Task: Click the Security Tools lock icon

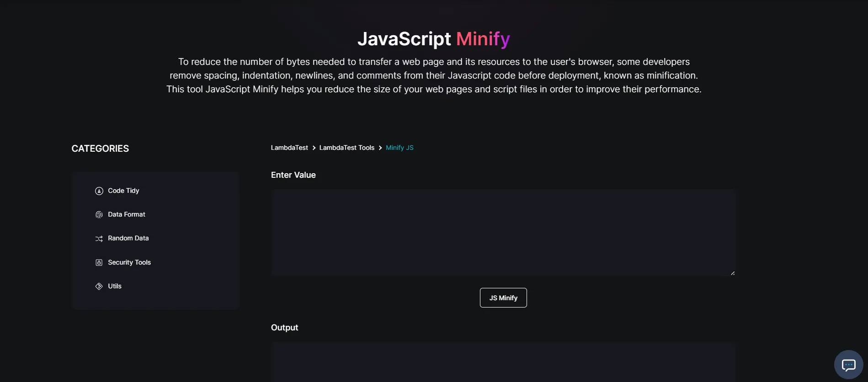Action: pyautogui.click(x=99, y=262)
